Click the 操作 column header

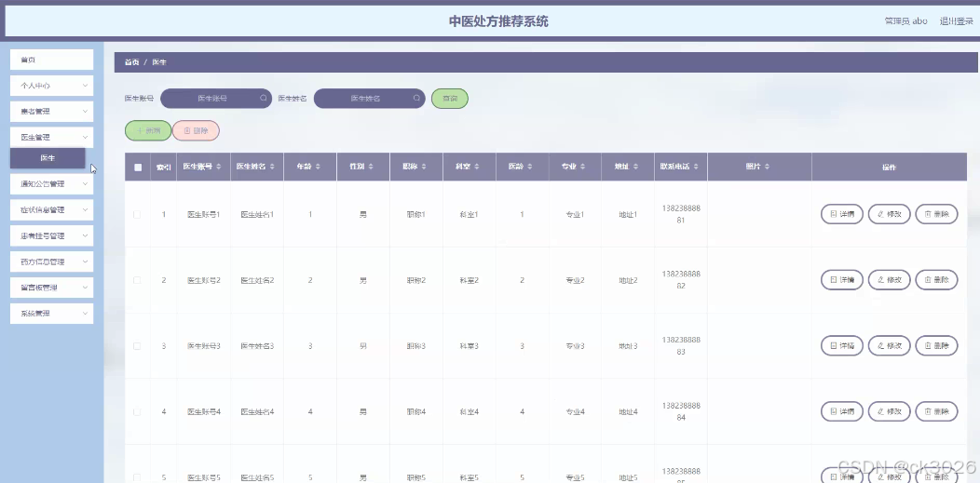[889, 168]
